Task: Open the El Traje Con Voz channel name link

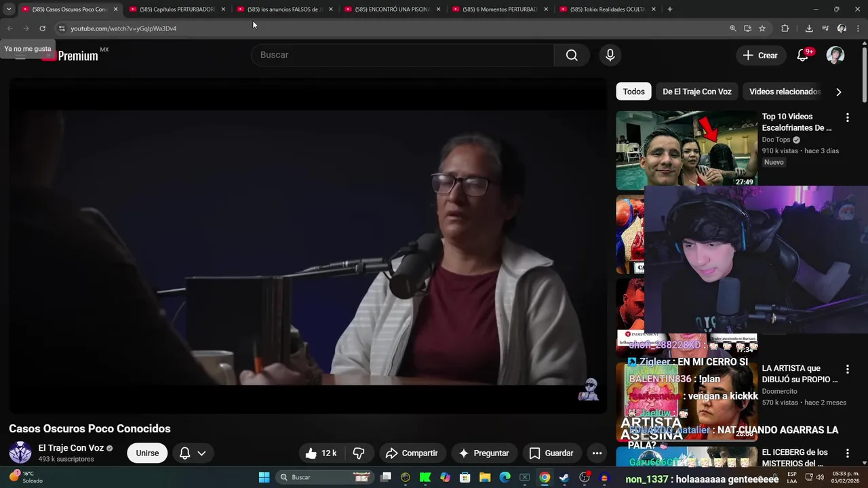Action: click(71, 448)
